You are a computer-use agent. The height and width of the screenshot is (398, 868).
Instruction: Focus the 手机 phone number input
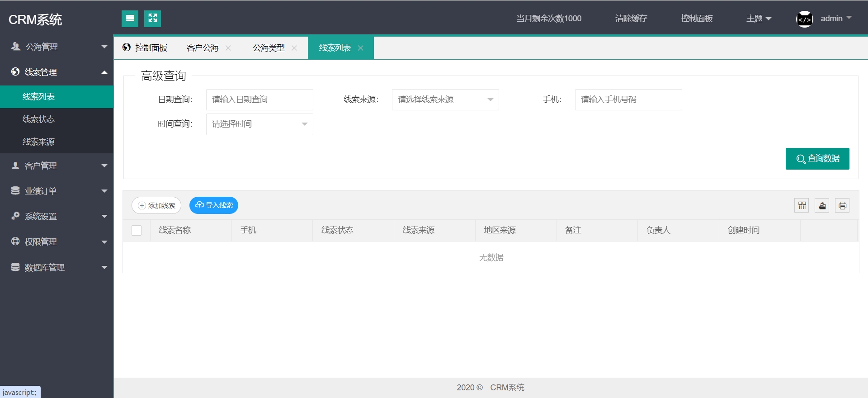pyautogui.click(x=628, y=99)
